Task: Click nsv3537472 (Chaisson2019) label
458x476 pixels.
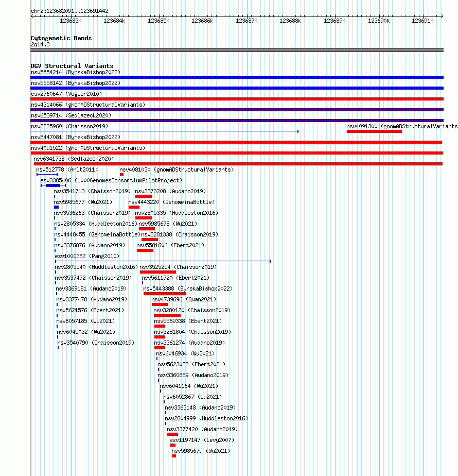Action: (94, 278)
